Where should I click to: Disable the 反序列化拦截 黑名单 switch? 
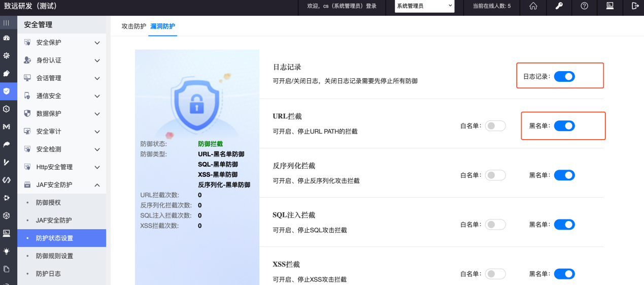pos(564,175)
